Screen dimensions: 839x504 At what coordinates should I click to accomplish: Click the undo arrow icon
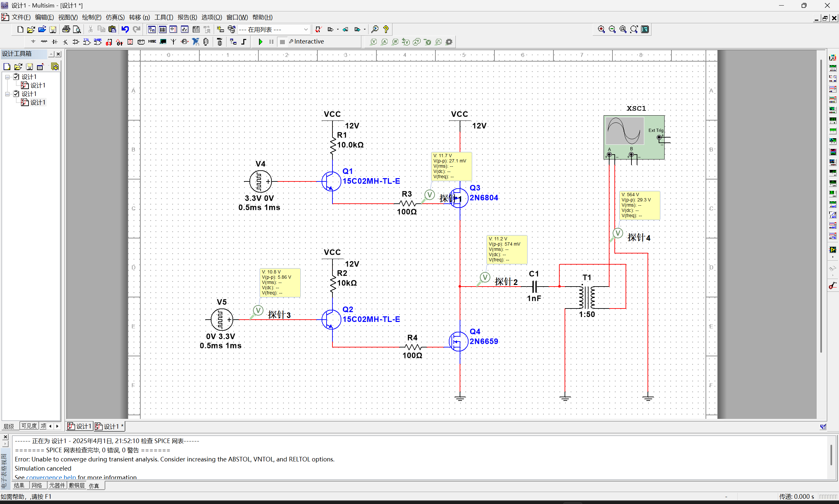click(x=125, y=29)
